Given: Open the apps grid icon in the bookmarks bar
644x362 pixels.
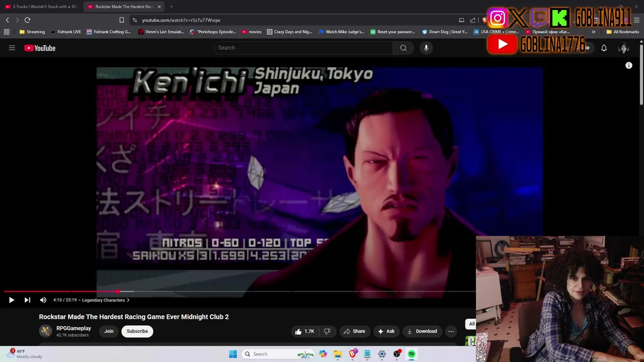Looking at the screenshot, I should click(7, 32).
